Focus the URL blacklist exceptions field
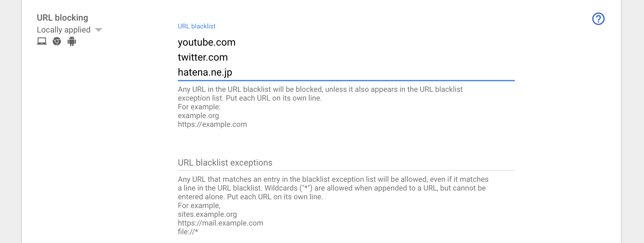This screenshot has width=644, height=243. [346, 163]
